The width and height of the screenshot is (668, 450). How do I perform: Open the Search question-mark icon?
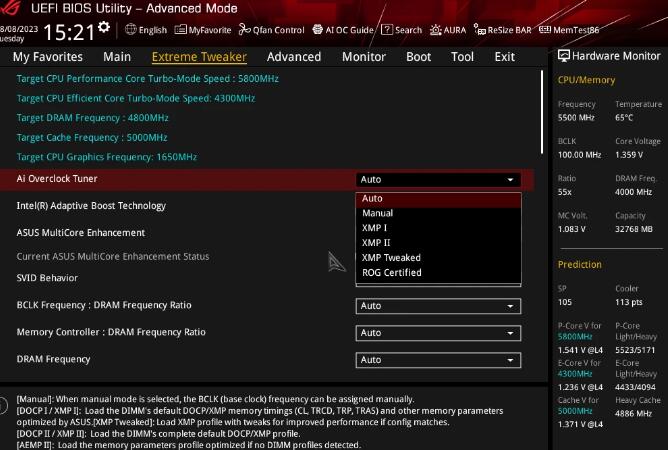pos(387,29)
